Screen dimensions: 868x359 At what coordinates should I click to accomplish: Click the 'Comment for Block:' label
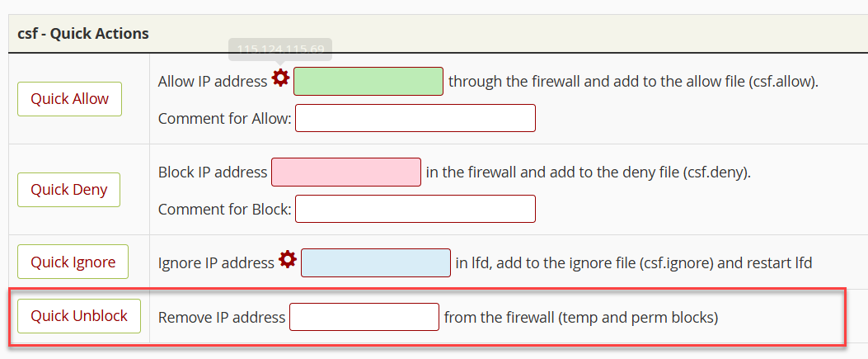[x=225, y=210]
